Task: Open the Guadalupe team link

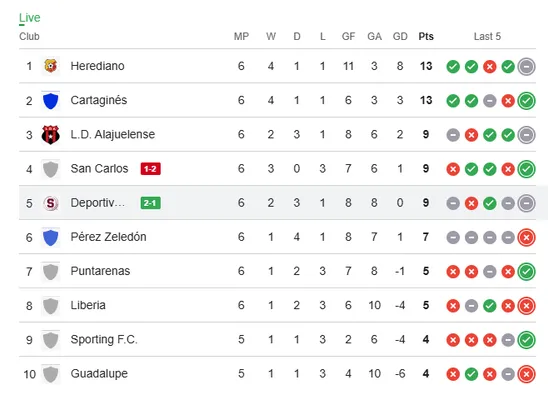Action: click(99, 374)
